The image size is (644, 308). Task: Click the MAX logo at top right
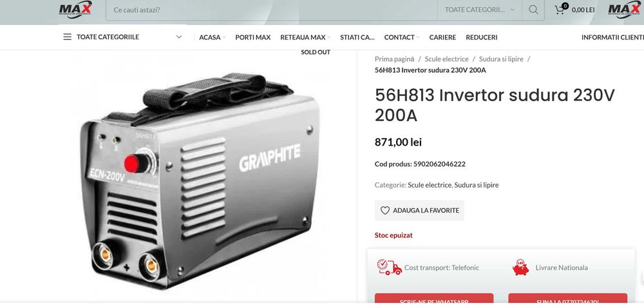pyautogui.click(x=624, y=9)
